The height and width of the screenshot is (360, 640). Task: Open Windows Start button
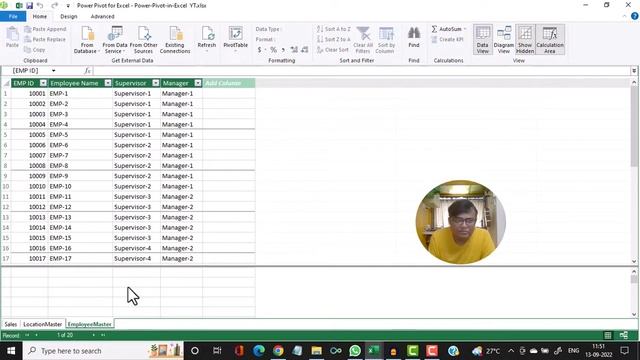click(11, 351)
